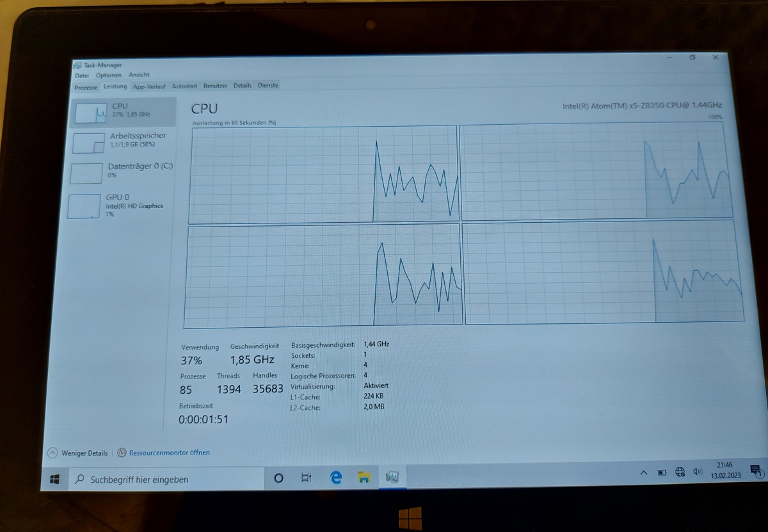The width and height of the screenshot is (768, 532).
Task: Open Cortana circle icon on taskbar
Action: tap(278, 478)
